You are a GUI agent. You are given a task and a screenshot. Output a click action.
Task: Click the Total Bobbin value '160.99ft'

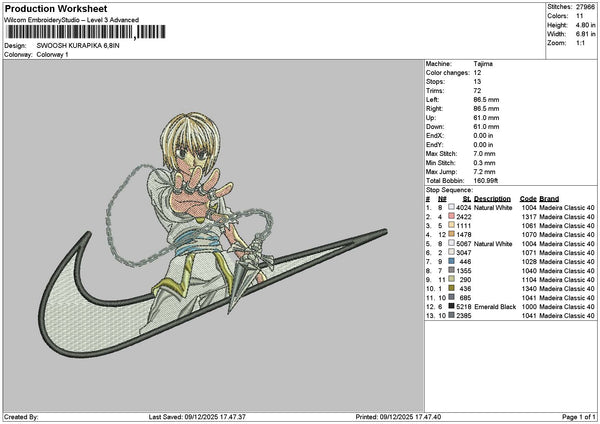click(485, 181)
